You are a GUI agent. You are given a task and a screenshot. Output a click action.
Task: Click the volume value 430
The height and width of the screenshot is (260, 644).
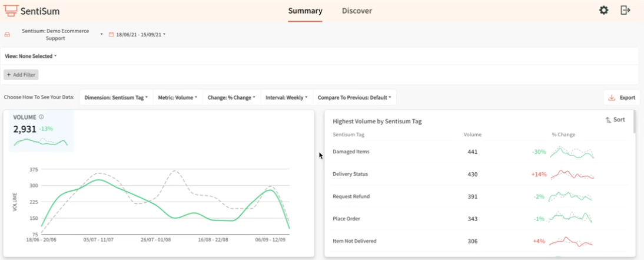pyautogui.click(x=472, y=175)
